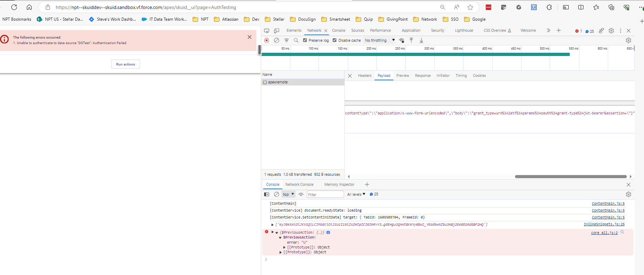Screen dimensions: 644x275
Task: Click the horizontal scrollbar in Payload pane
Action: click(x=571, y=176)
